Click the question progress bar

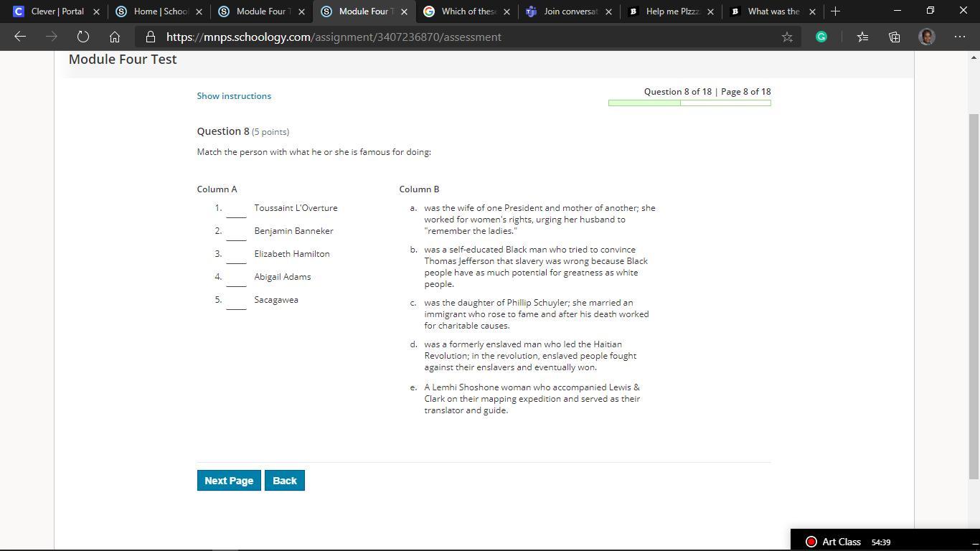tap(689, 103)
